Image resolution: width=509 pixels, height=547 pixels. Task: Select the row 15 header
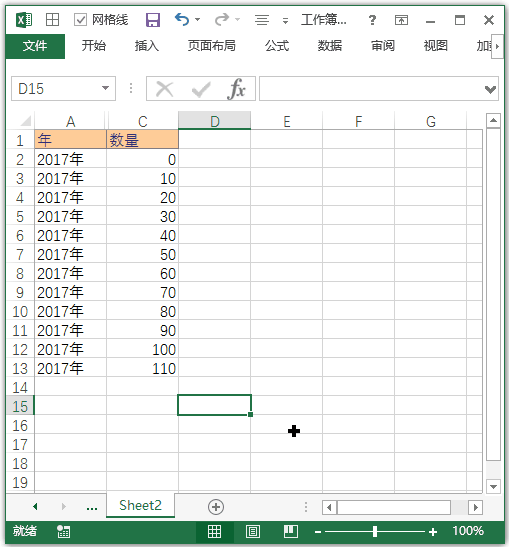(x=20, y=406)
